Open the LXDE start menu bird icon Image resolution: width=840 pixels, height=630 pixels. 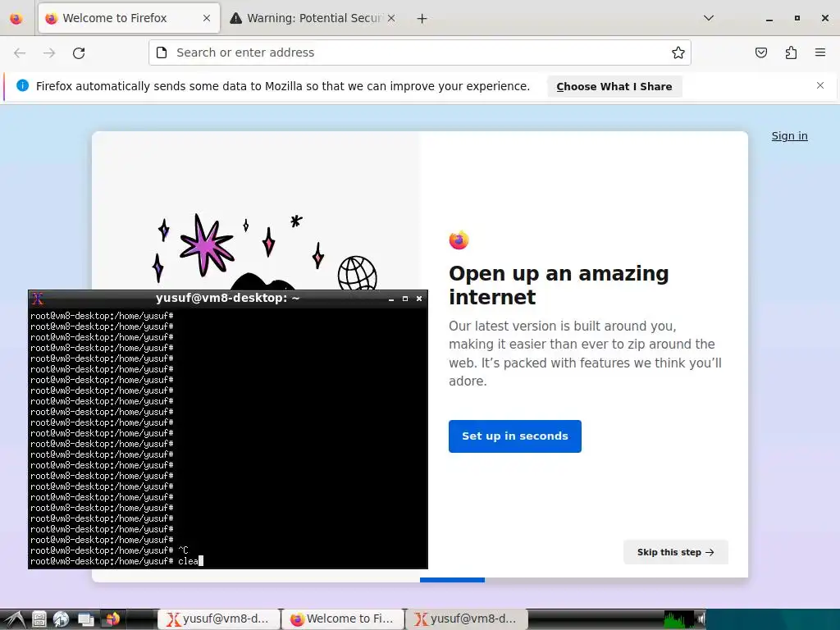coord(15,619)
